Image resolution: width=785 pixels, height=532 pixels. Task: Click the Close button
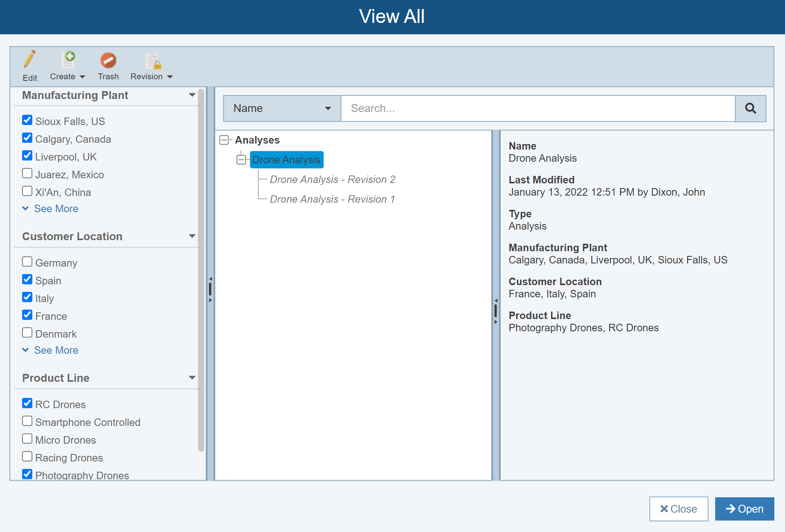click(679, 509)
